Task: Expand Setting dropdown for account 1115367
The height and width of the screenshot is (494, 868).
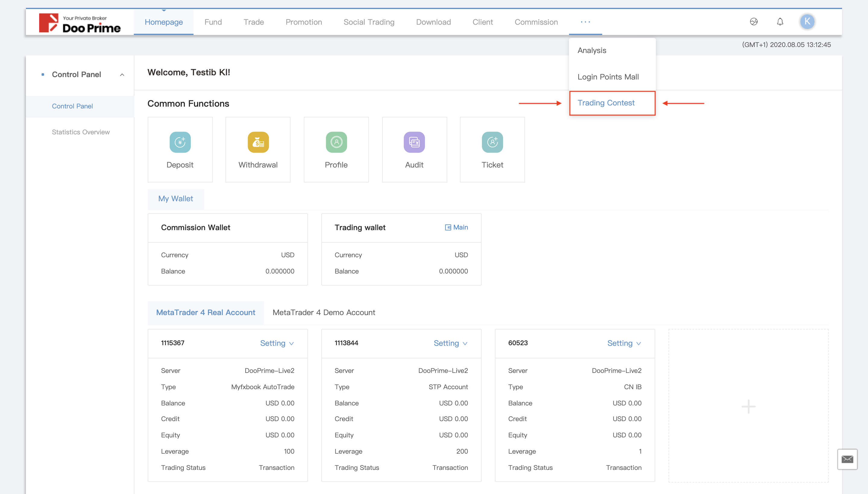Action: [x=277, y=343]
